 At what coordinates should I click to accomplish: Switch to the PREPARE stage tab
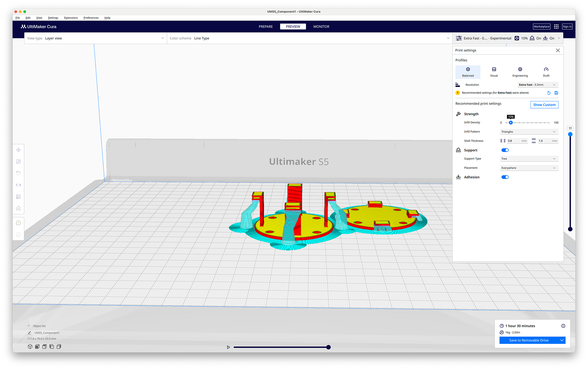(266, 27)
